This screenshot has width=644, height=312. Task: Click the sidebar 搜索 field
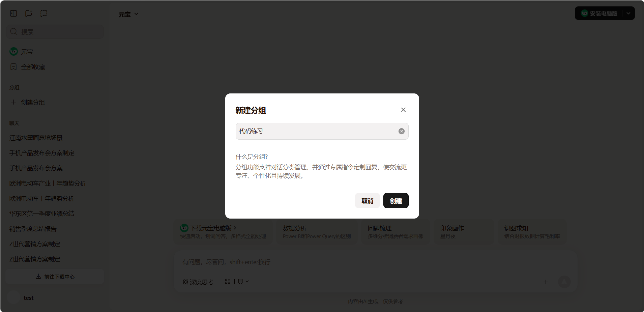[55, 32]
